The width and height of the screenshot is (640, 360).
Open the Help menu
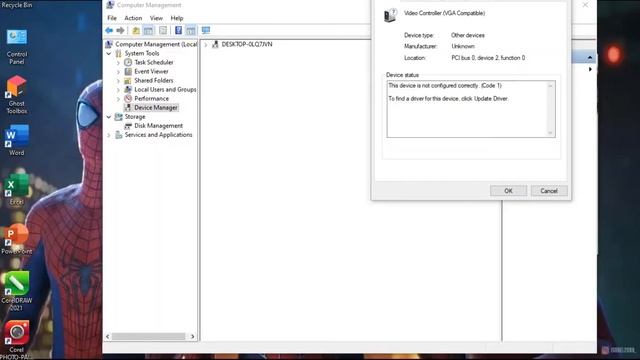[177, 18]
